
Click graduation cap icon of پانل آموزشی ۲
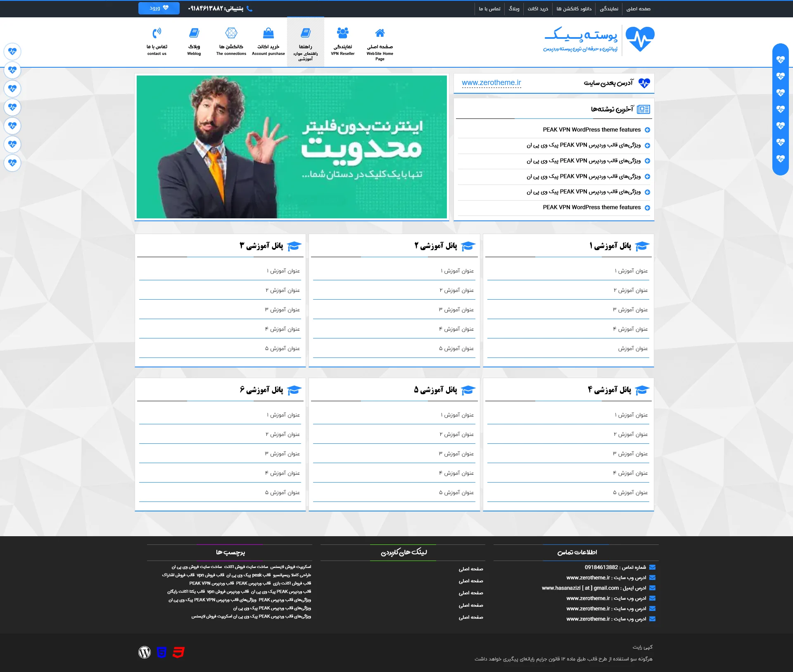[468, 246]
